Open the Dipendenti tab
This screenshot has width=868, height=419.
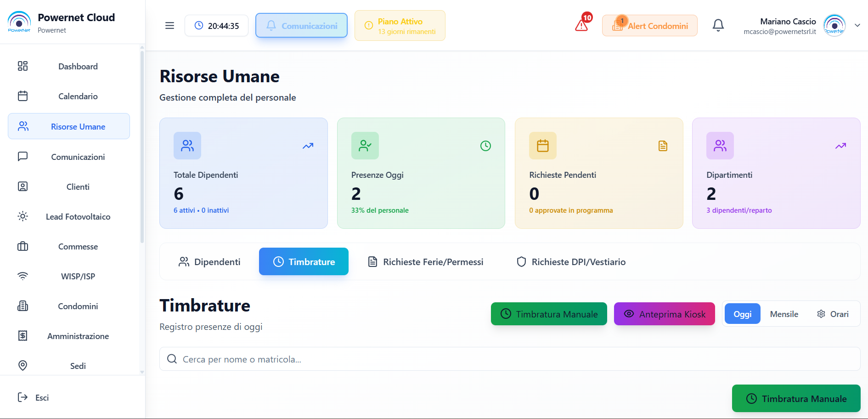(x=209, y=262)
